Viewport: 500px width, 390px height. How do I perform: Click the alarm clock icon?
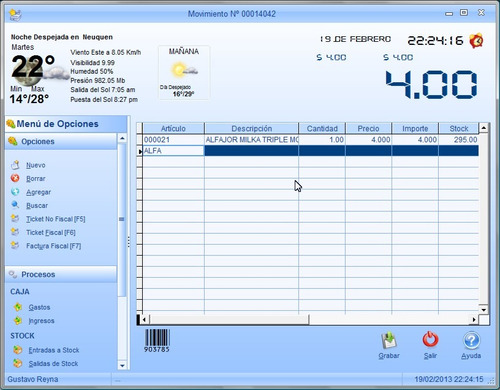click(476, 41)
